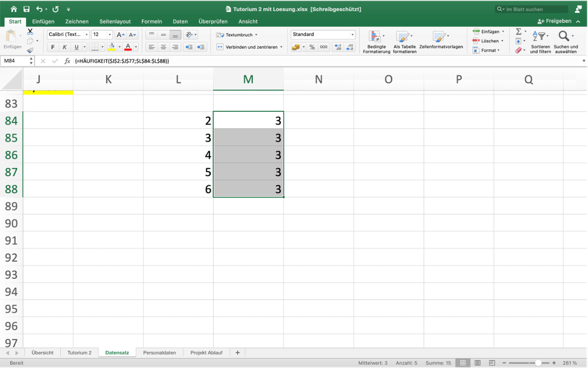Apply the currency accounting format
Image resolution: width=588 pixels, height=368 pixels.
[296, 47]
